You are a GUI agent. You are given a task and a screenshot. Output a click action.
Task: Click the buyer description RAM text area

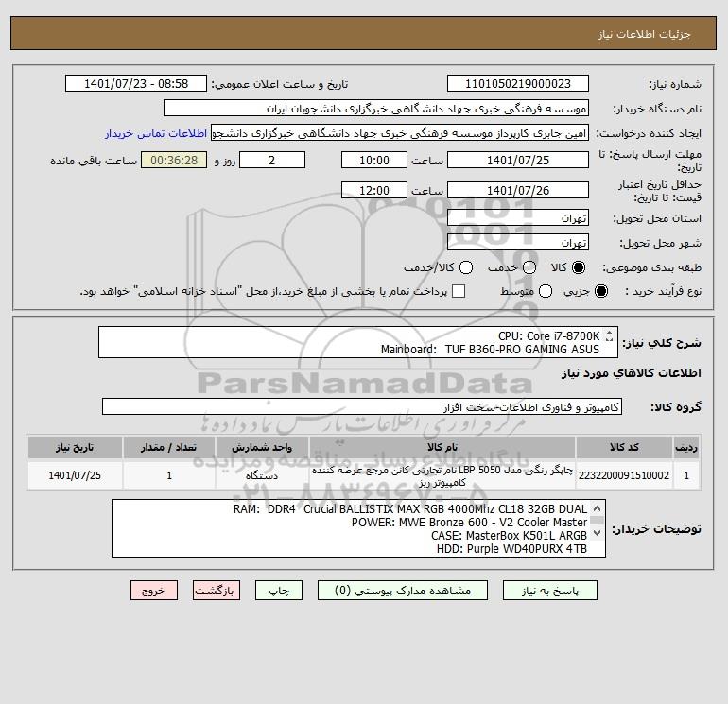pos(358,528)
